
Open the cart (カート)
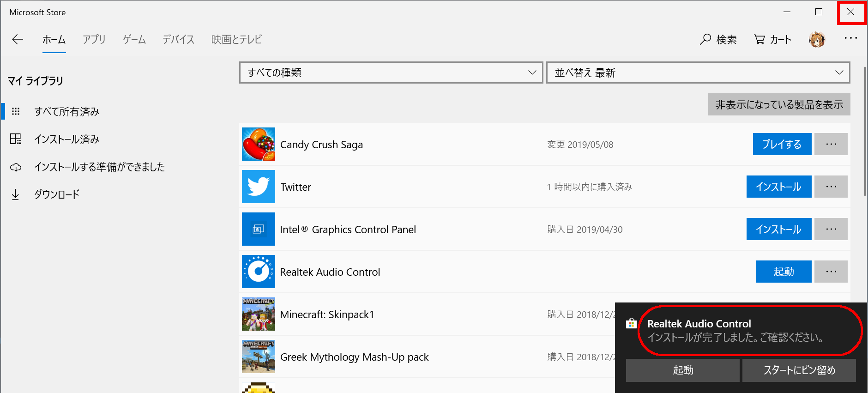click(772, 40)
